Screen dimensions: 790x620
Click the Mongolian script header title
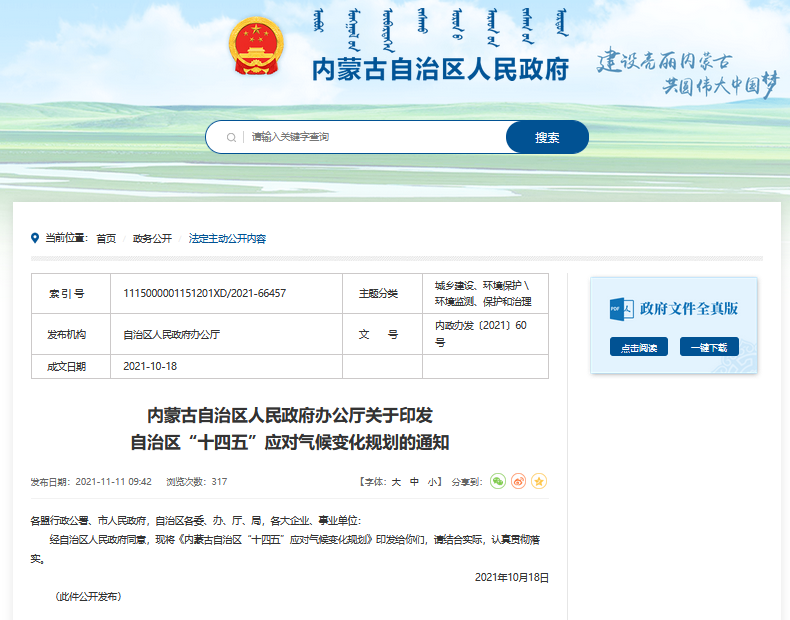[x=440, y=29]
